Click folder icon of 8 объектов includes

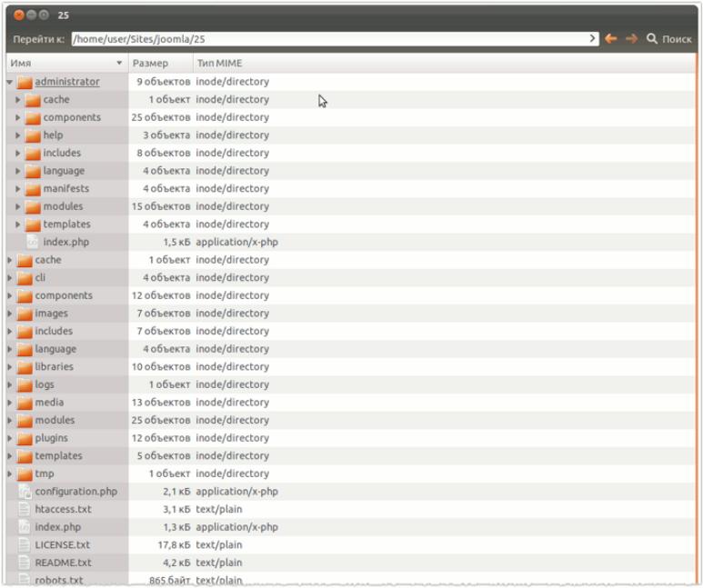pos(33,154)
